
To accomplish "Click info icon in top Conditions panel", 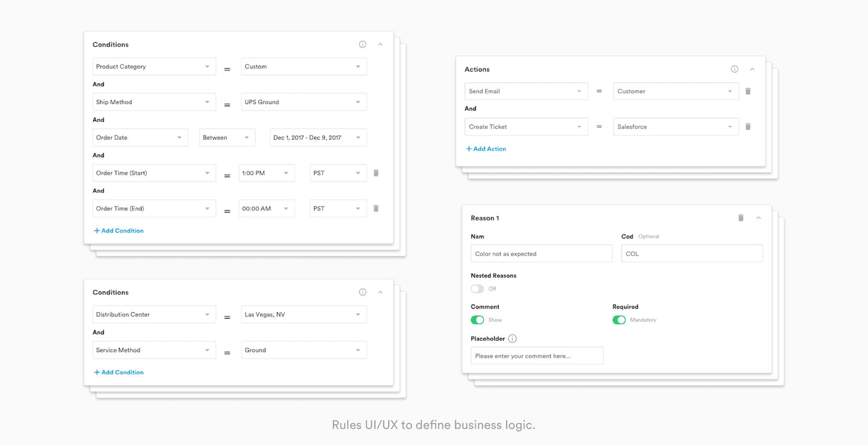I will (x=362, y=44).
